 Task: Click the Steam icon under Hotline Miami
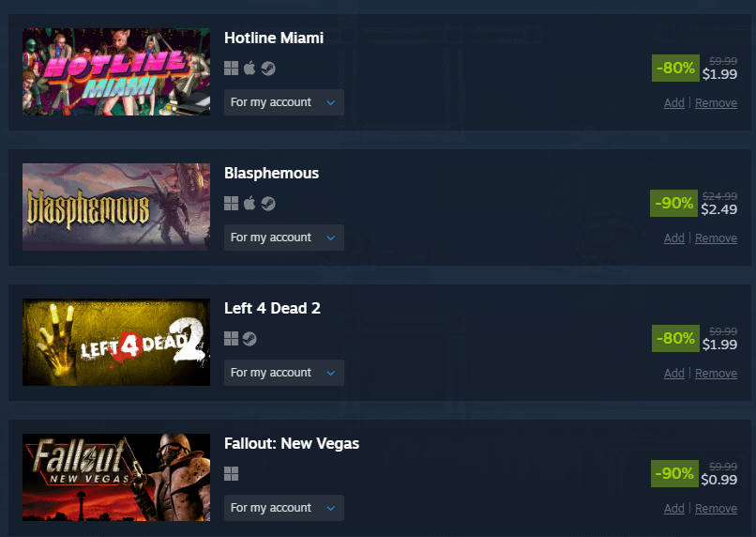tap(268, 69)
